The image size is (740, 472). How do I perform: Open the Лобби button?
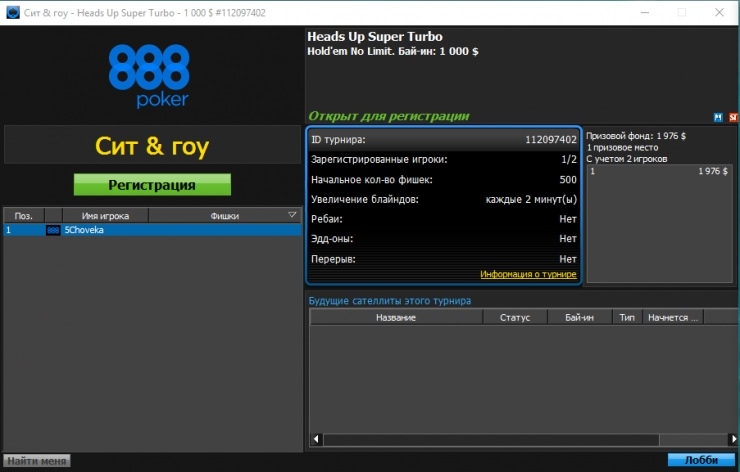pos(701,460)
